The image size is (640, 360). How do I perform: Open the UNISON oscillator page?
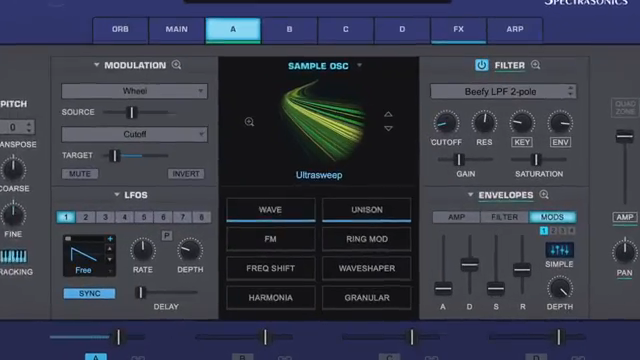367,210
